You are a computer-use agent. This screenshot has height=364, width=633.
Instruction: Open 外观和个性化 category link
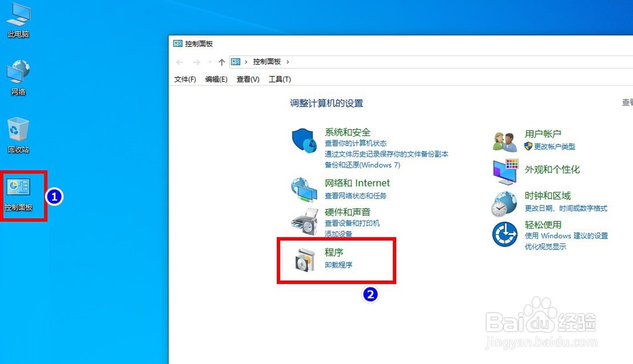pyautogui.click(x=552, y=170)
